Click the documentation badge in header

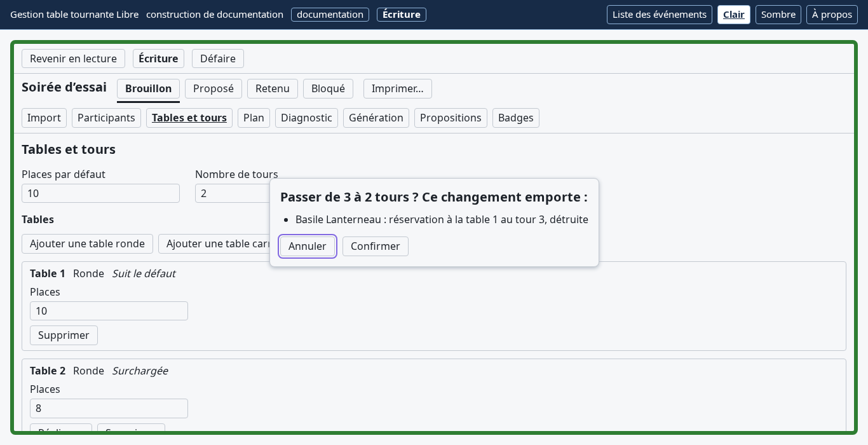330,14
